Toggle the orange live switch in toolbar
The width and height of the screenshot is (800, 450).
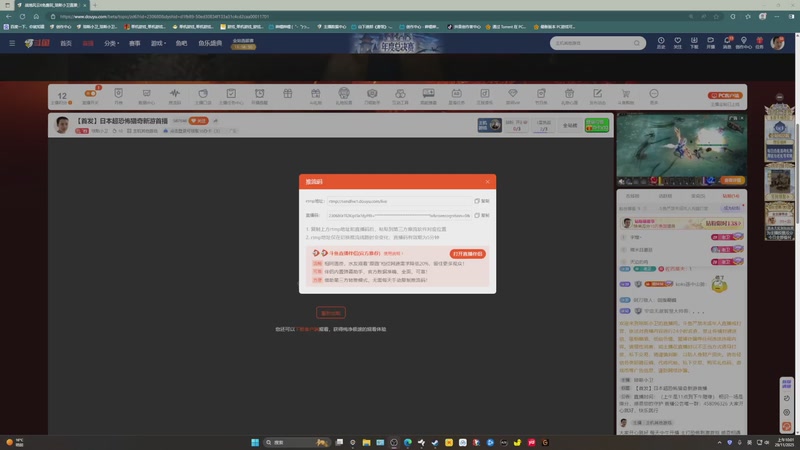click(x=90, y=93)
